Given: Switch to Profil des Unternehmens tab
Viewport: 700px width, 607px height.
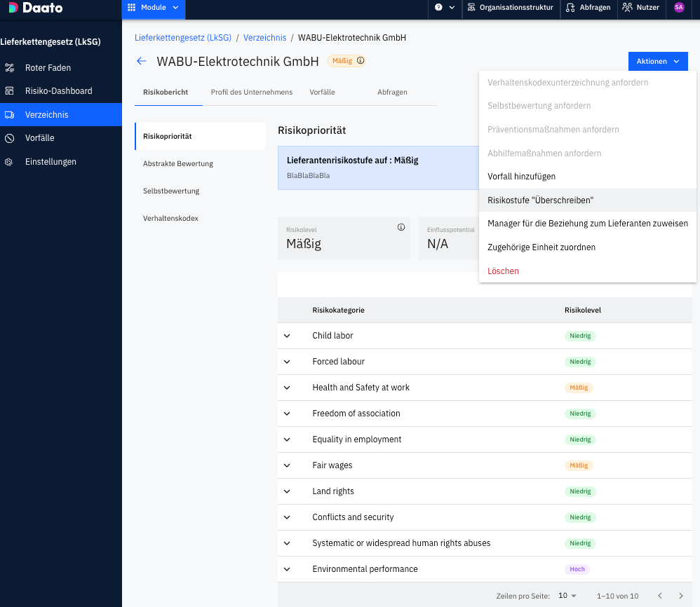Looking at the screenshot, I should pyautogui.click(x=251, y=93).
